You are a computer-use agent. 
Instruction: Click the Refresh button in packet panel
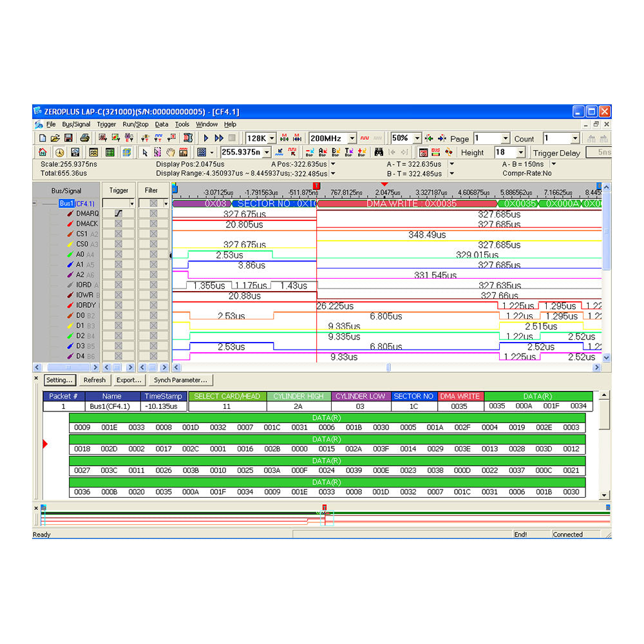coord(95,380)
